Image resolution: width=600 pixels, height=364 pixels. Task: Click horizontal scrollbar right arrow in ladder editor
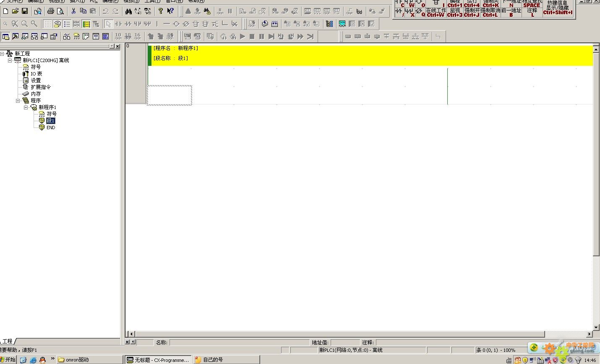point(590,334)
